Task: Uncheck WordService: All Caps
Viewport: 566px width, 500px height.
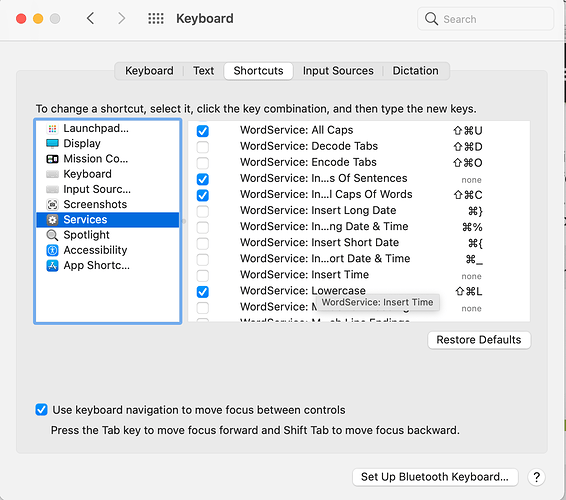Action: click(203, 131)
